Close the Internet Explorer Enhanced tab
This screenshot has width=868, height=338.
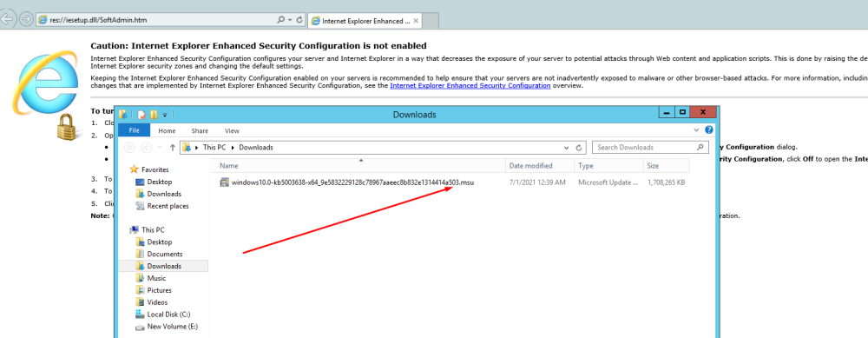pyautogui.click(x=416, y=21)
